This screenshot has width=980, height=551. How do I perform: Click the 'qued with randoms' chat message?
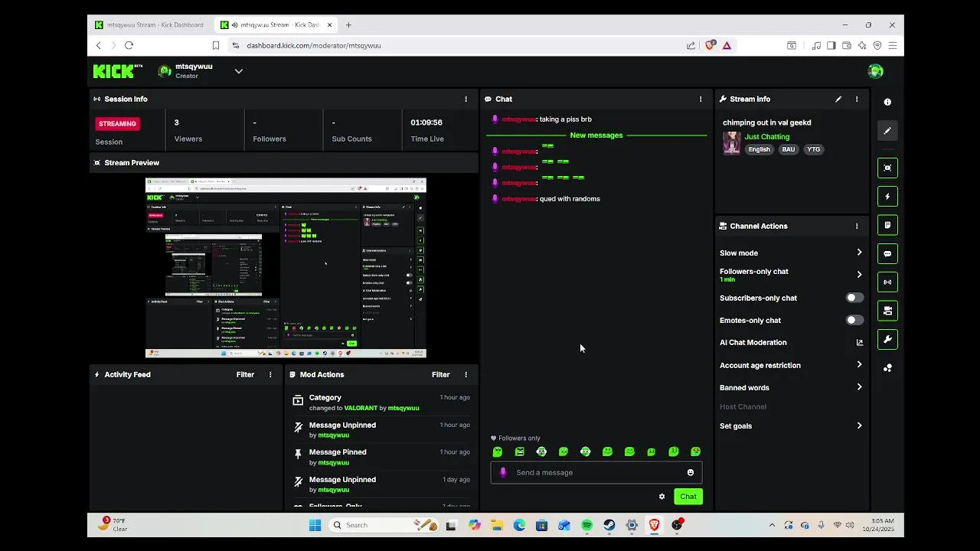click(570, 199)
